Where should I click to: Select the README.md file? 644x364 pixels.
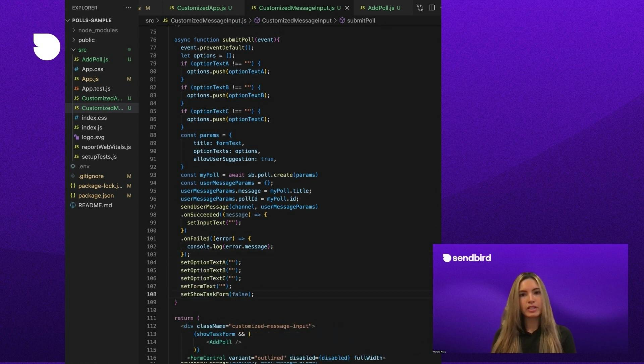tap(95, 205)
